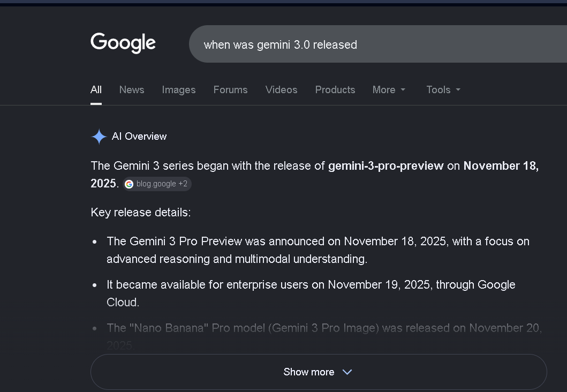Click the arrow next to Tools

(458, 90)
